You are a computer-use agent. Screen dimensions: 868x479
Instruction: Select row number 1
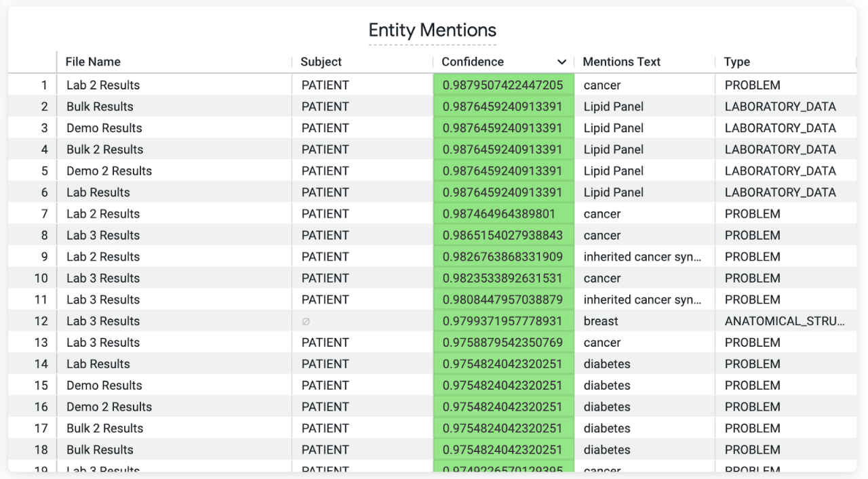(44, 85)
